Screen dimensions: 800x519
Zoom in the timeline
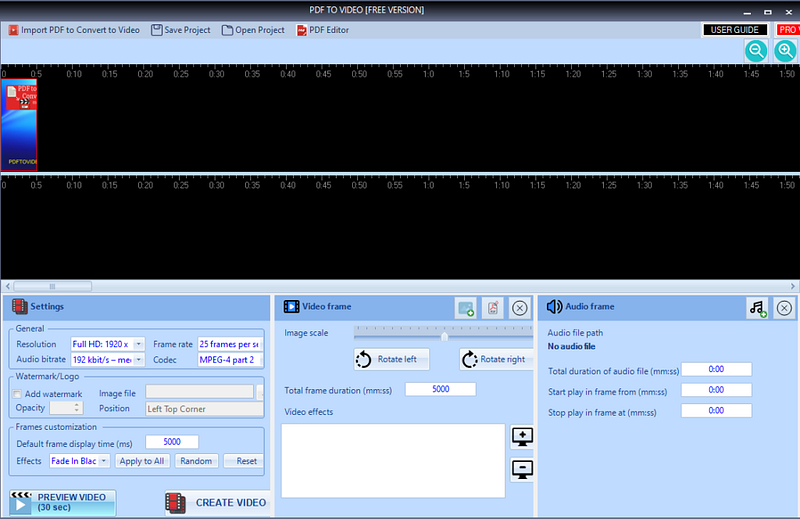click(785, 51)
